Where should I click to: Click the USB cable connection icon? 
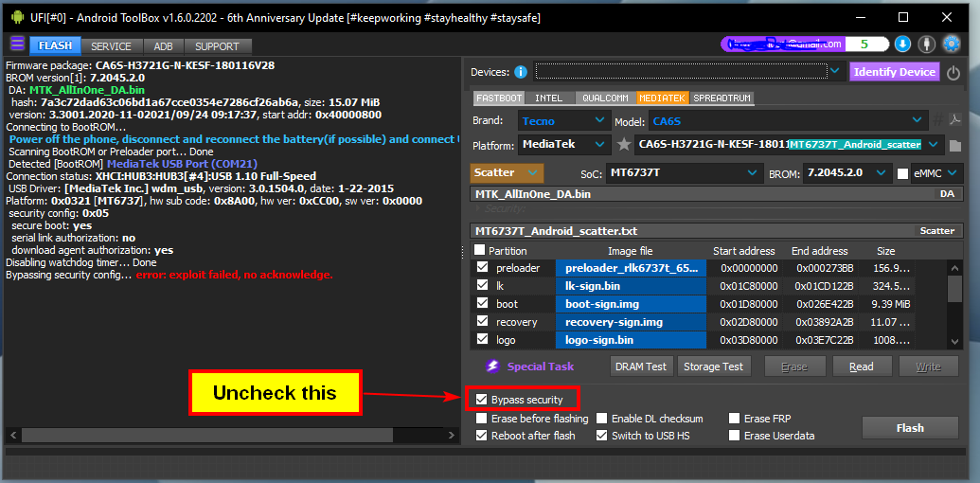(x=926, y=45)
